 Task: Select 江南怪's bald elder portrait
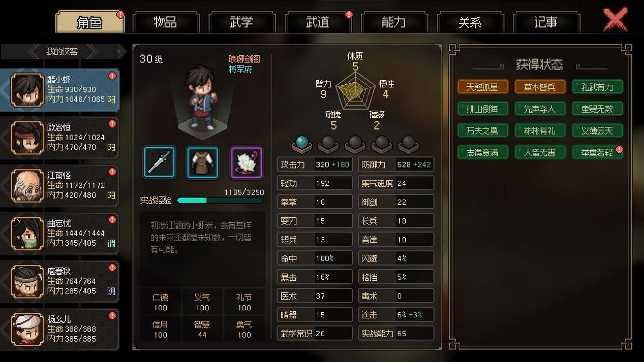28,185
